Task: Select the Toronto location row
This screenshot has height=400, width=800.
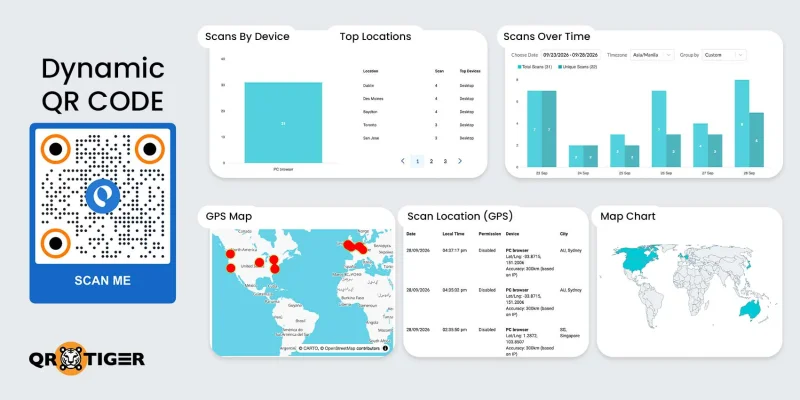Action: tap(421, 125)
